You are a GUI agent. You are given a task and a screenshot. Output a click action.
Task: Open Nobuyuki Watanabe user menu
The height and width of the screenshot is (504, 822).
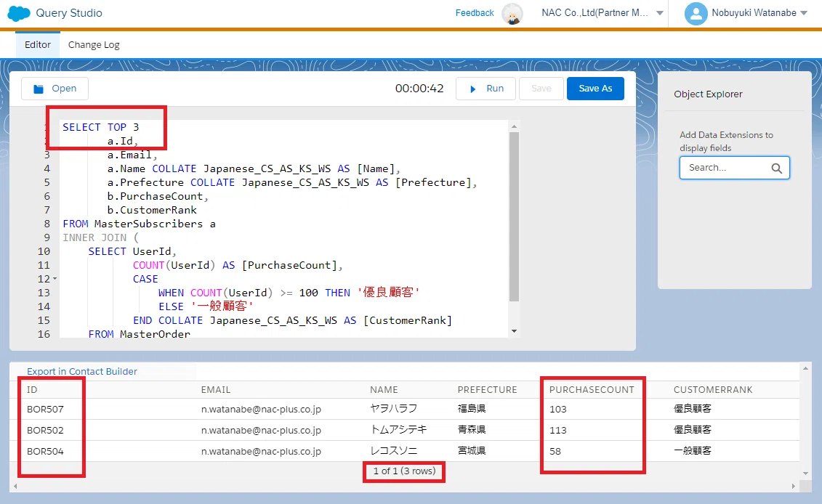coord(759,13)
